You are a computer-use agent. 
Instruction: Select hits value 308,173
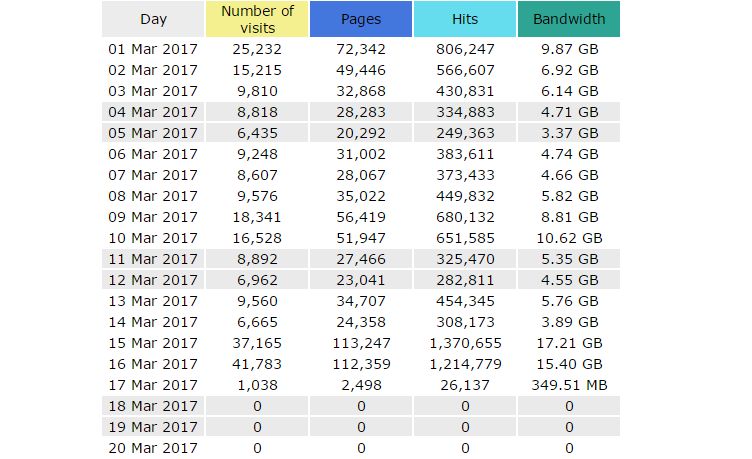pyautogui.click(x=465, y=322)
